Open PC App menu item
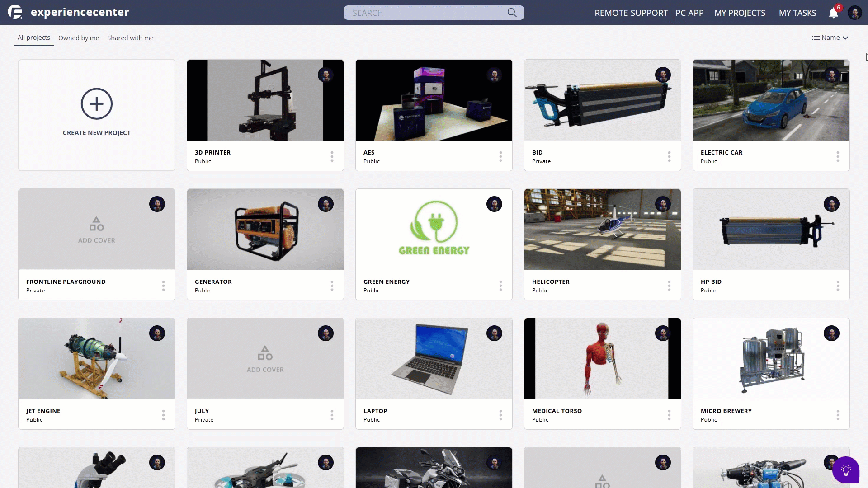 click(x=689, y=13)
